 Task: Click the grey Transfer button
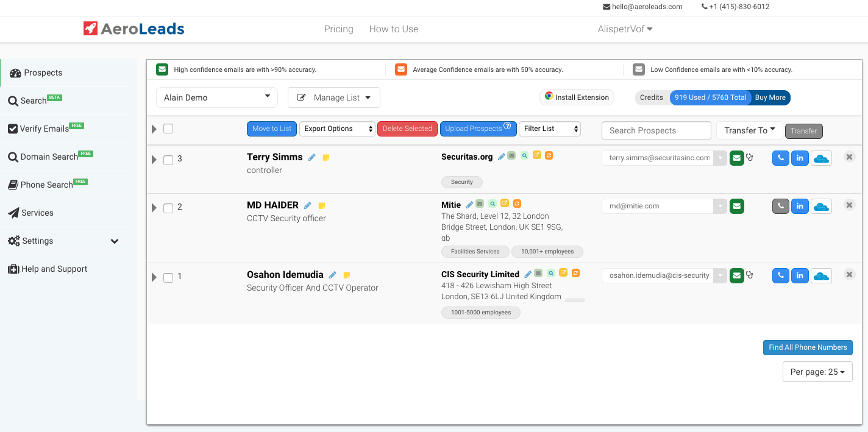pos(804,131)
